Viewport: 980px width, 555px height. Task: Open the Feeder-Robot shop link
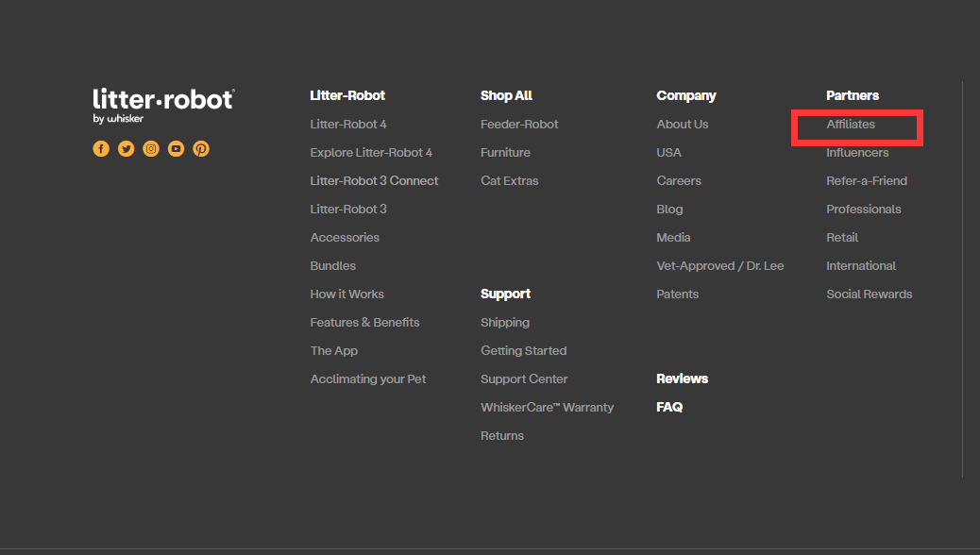(x=519, y=125)
